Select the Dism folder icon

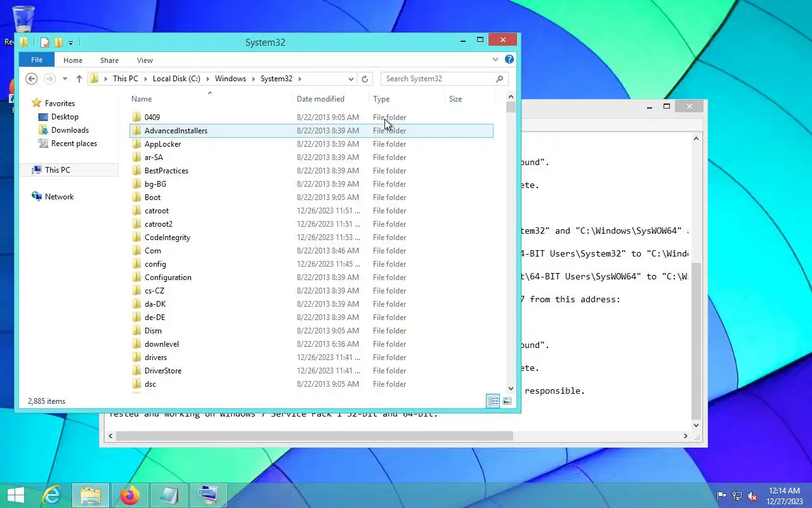point(136,331)
